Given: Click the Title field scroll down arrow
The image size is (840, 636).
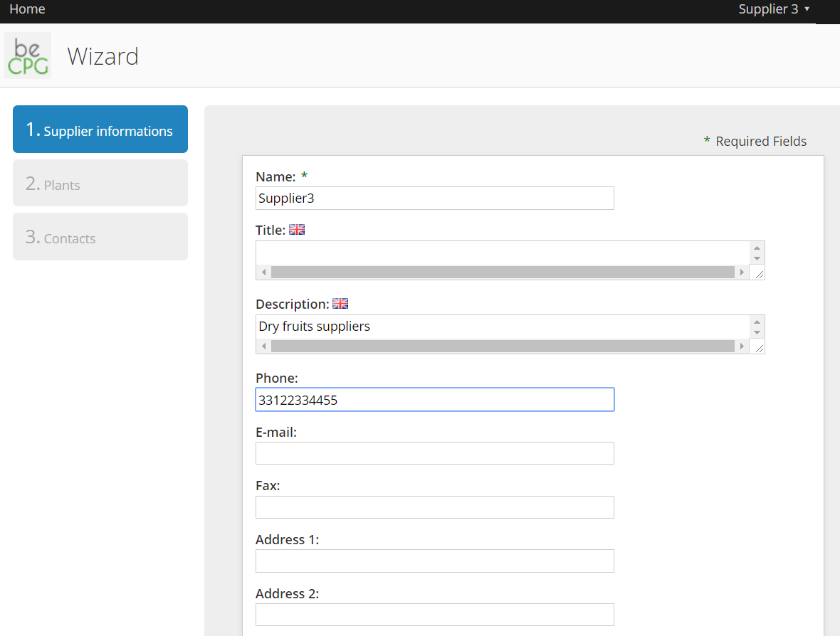Looking at the screenshot, I should (757, 258).
